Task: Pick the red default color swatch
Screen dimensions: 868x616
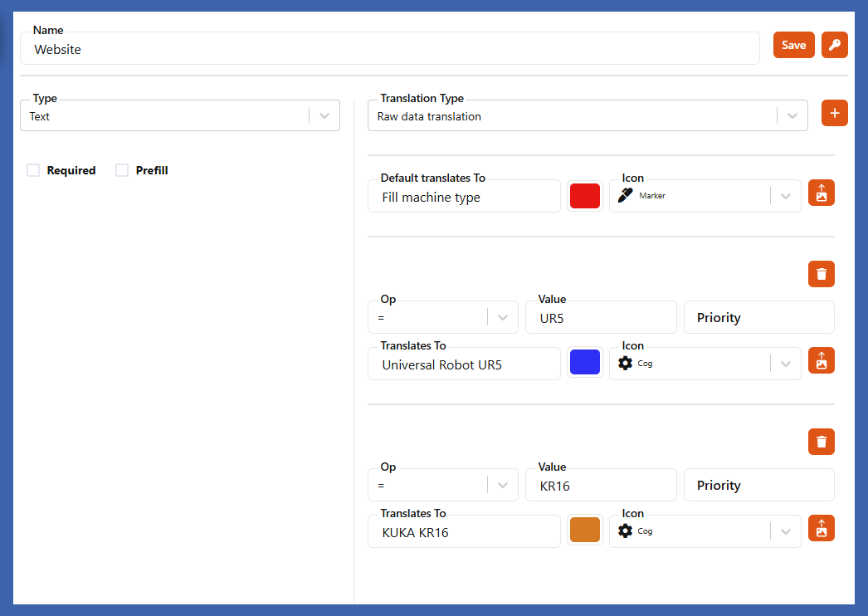Action: [585, 197]
